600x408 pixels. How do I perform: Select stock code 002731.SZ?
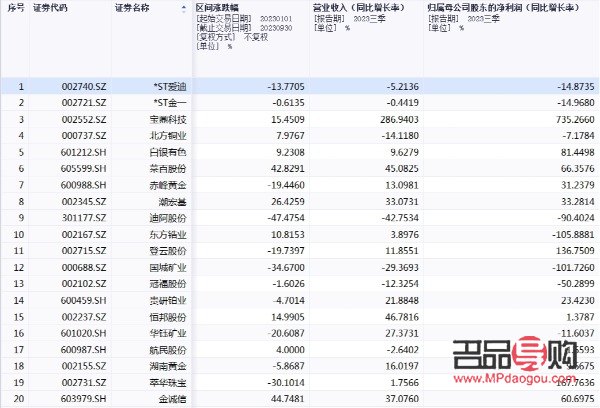[x=84, y=383]
